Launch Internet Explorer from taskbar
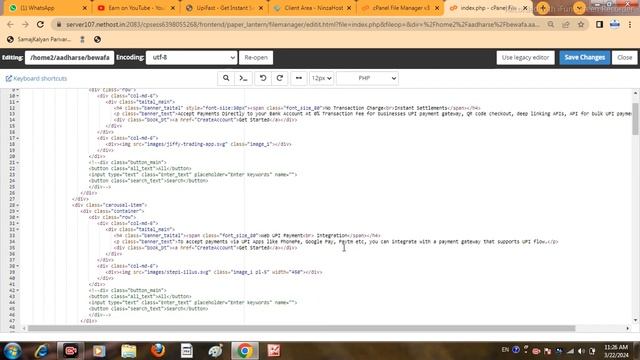This screenshot has height=360, width=640. click(41, 351)
